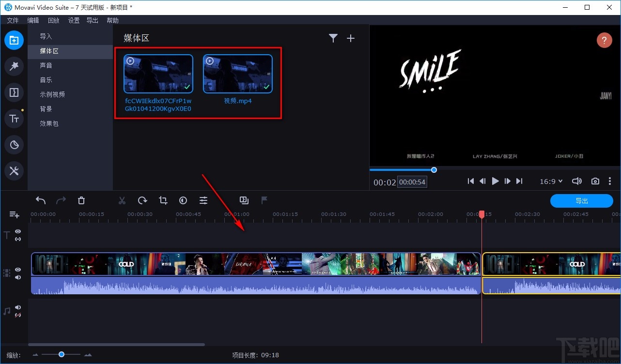Open the 文件 menu
Viewport: 621px width, 364px height.
click(x=13, y=20)
